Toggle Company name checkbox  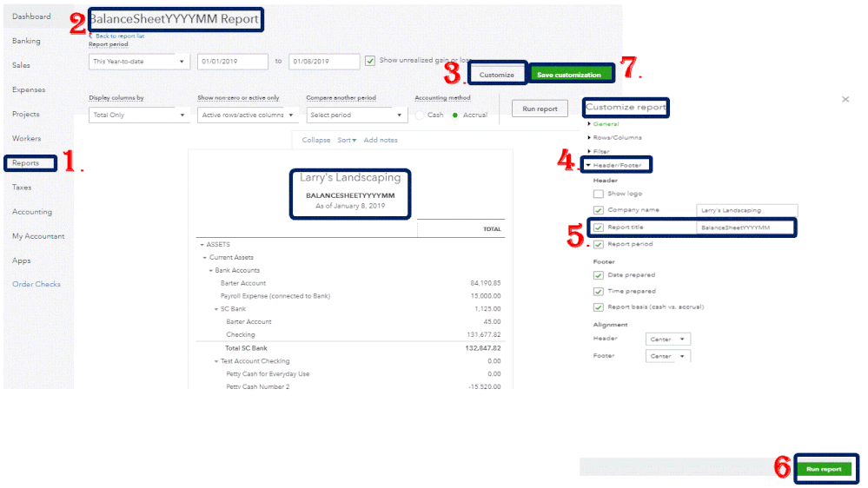(x=599, y=210)
